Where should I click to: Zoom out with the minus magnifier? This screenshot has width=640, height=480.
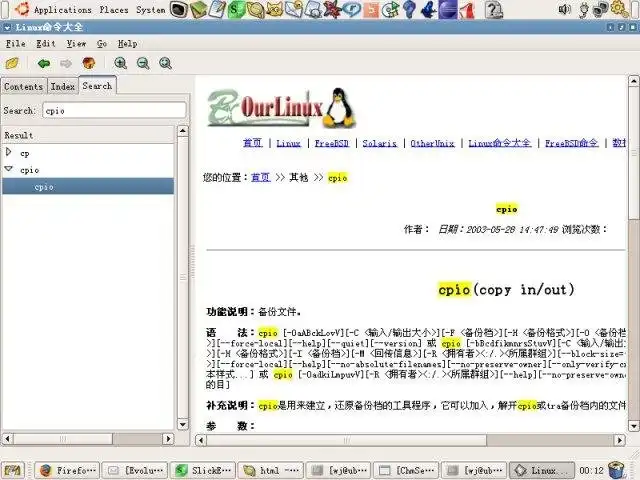click(143, 63)
